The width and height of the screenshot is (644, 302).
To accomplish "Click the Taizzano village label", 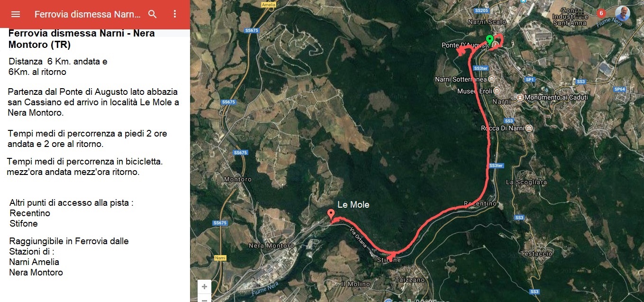I will [410, 280].
